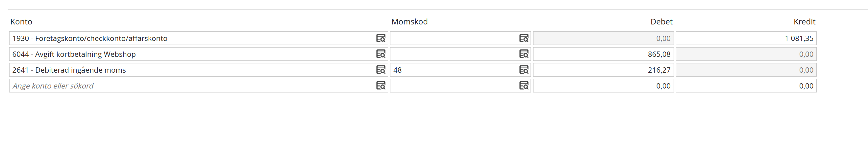Open account search icon for 1930 row
Screen dimensions: 868x143
[x=381, y=38]
